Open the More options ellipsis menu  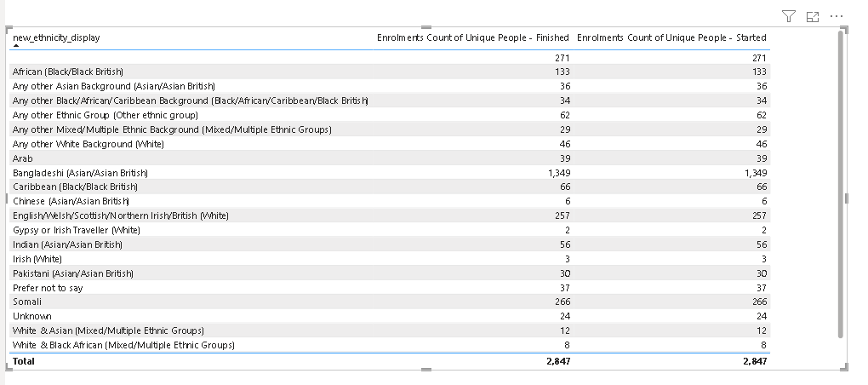click(x=837, y=17)
